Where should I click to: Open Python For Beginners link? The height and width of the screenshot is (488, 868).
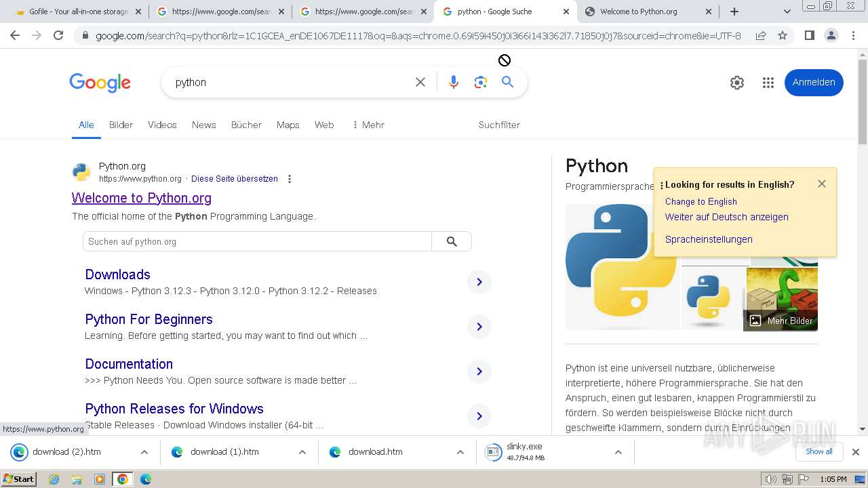(x=149, y=319)
